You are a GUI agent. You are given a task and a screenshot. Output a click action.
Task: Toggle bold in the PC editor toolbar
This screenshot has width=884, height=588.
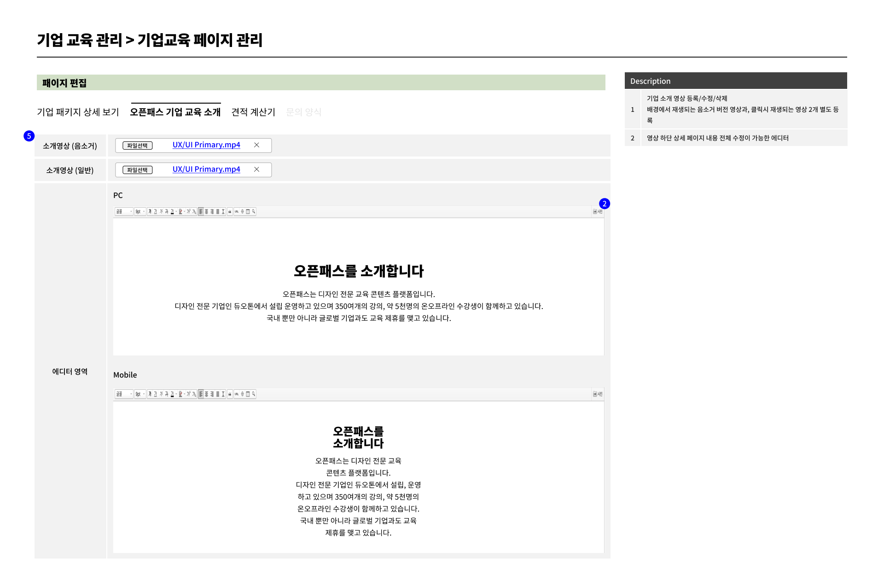click(150, 211)
